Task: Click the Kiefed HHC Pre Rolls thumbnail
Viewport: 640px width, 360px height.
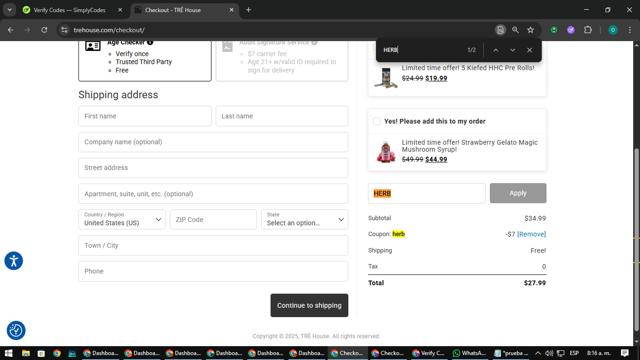Action: coord(386,78)
